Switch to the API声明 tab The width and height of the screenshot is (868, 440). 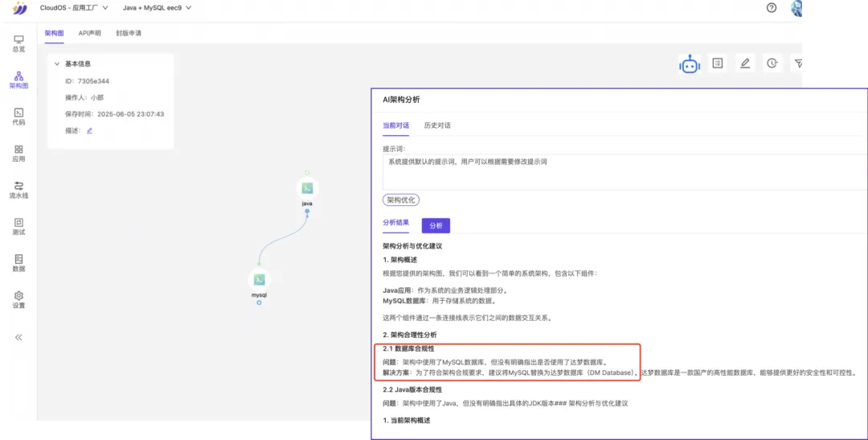coord(90,33)
